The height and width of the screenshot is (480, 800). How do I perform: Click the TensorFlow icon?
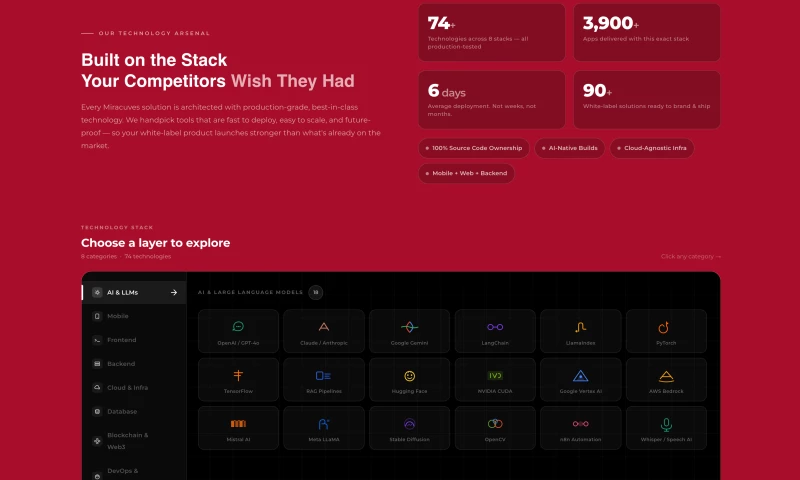(238, 375)
